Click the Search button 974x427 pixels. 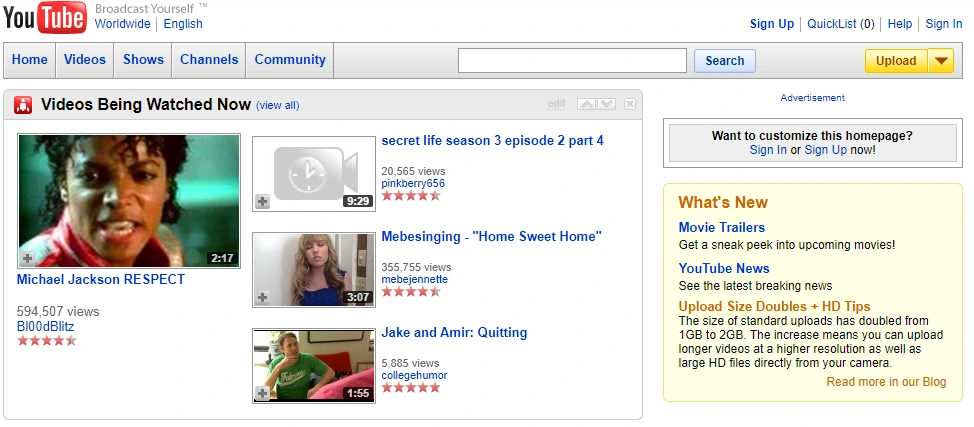click(725, 61)
